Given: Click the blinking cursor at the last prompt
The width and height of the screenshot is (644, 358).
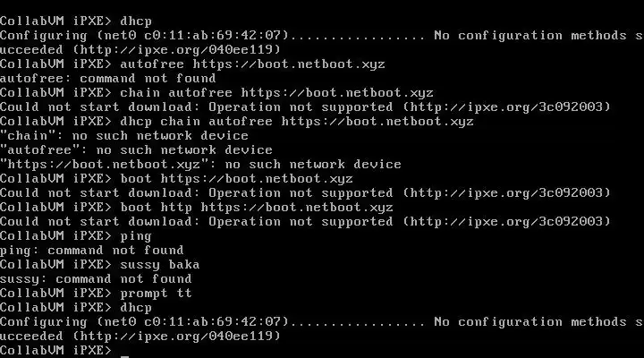Looking at the screenshot, I should coord(124,352).
